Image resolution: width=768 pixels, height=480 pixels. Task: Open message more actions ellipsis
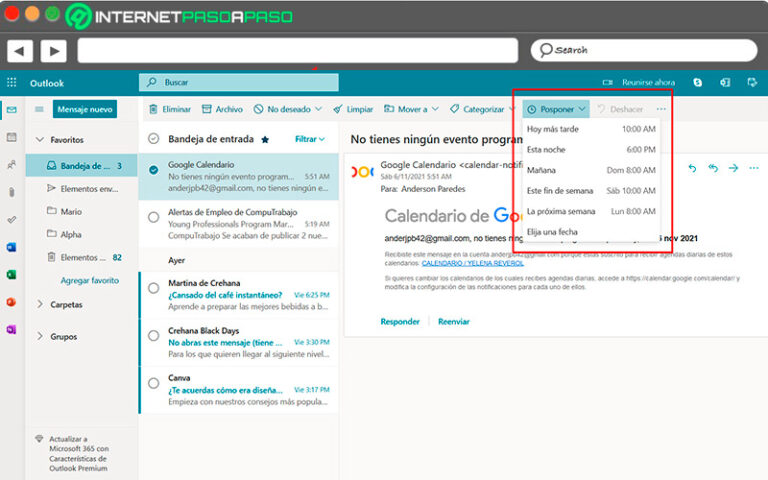pos(754,168)
